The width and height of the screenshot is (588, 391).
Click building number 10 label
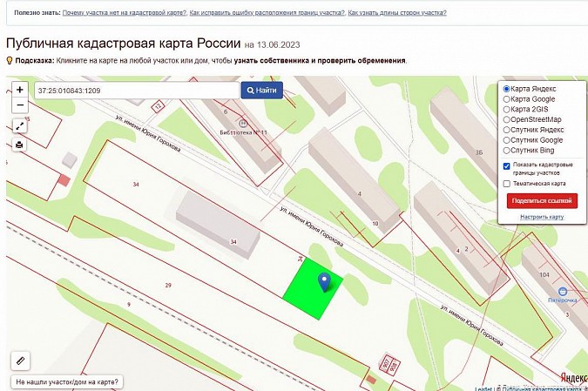(x=375, y=224)
